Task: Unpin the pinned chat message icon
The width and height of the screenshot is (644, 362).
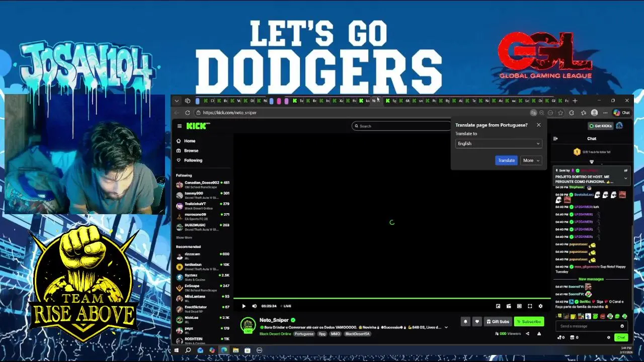Action: click(x=626, y=170)
